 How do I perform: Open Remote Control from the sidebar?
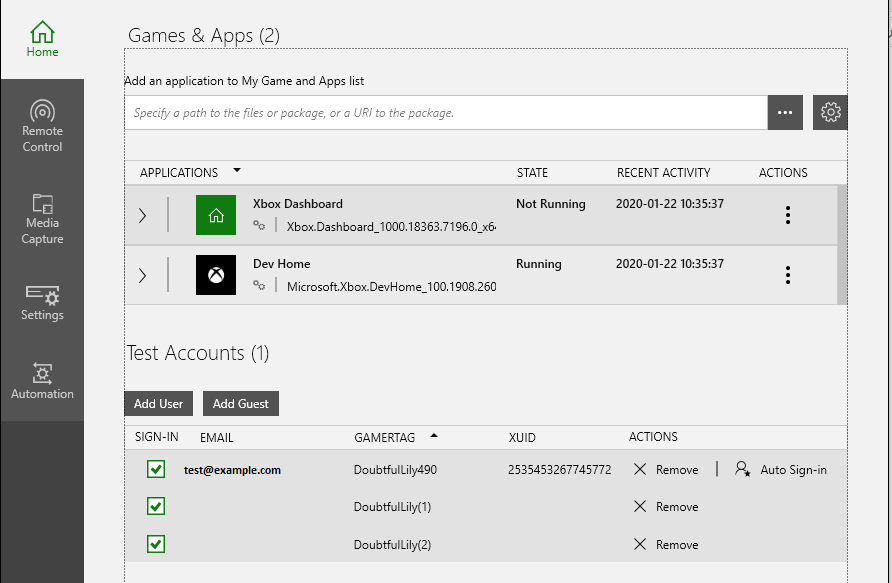42,126
